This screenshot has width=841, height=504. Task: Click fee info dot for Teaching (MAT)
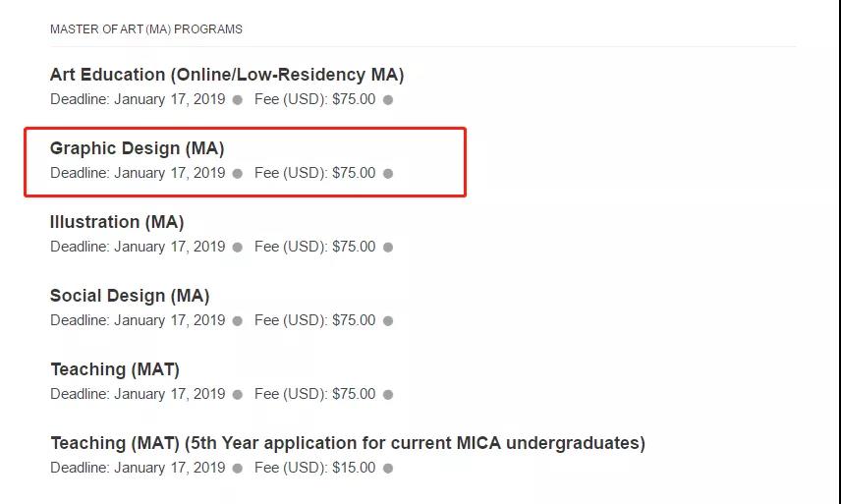[x=388, y=395]
